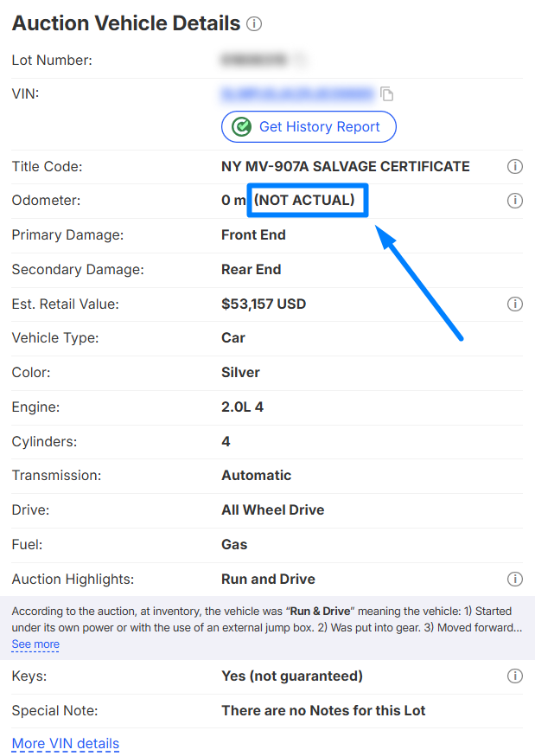Select the NY MV-907A SALVAGE CERTIFICATE text

346,166
